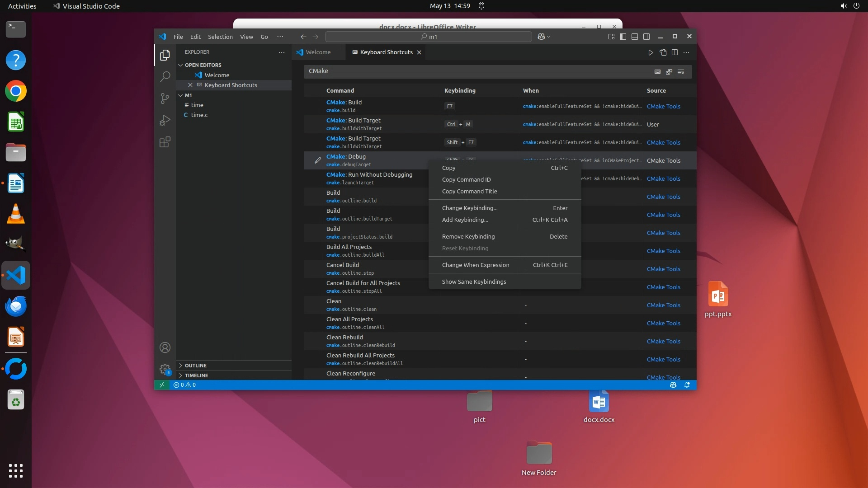The height and width of the screenshot is (488, 868).
Task: Switch to the Welcome tab
Action: point(317,52)
